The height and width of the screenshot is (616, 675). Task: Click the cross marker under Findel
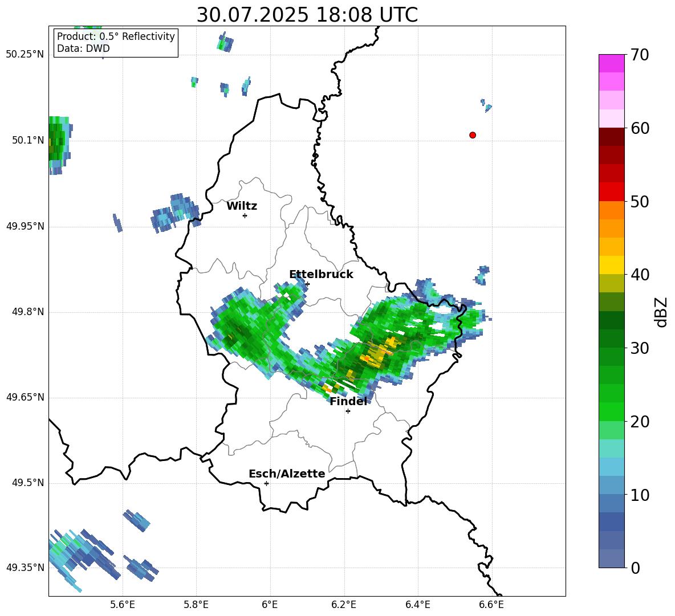pyautogui.click(x=348, y=411)
